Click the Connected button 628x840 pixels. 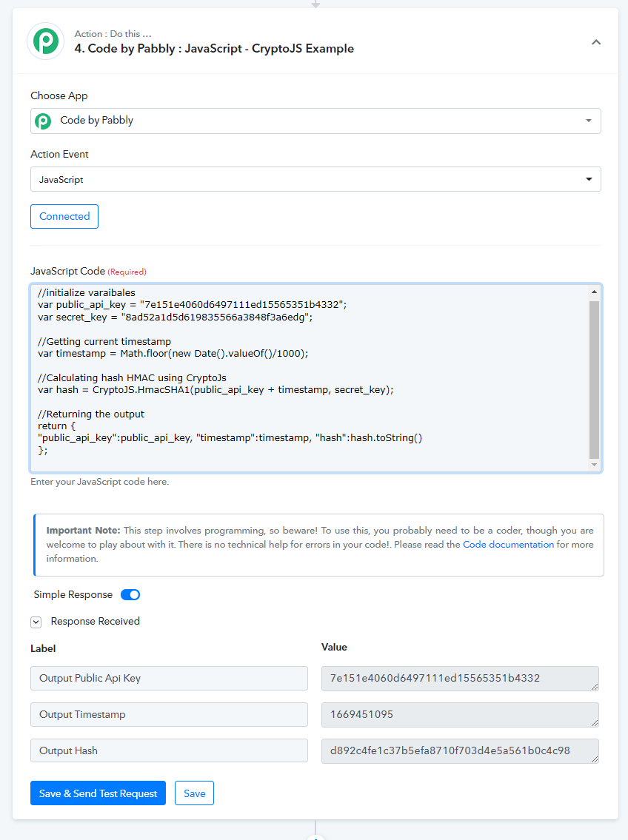point(64,216)
